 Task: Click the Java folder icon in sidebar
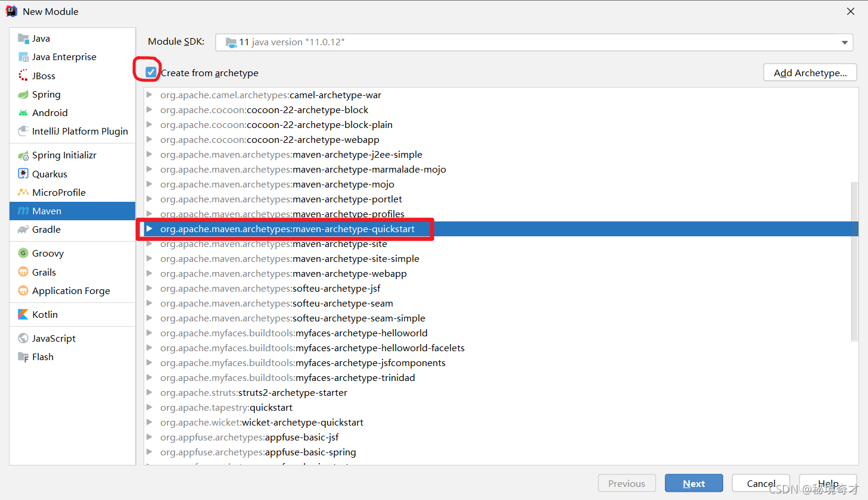(x=23, y=39)
